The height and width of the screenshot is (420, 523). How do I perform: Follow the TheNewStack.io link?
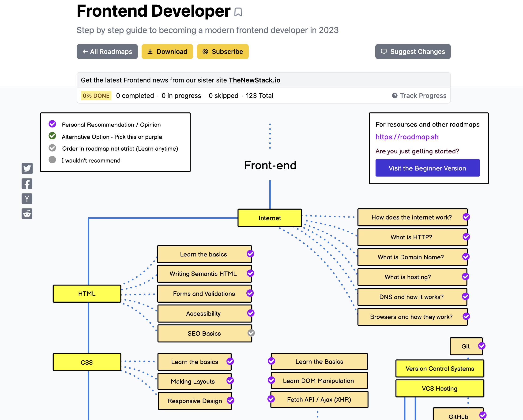tap(254, 80)
